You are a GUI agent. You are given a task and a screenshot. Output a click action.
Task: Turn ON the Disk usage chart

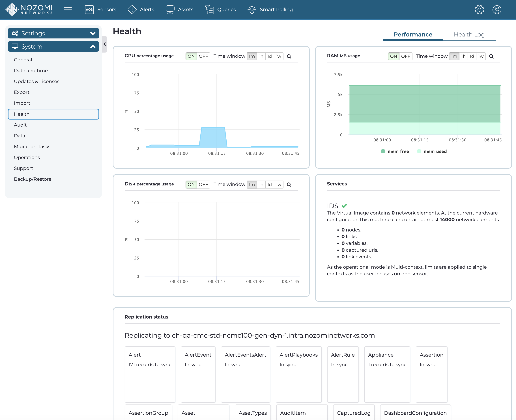coord(191,185)
